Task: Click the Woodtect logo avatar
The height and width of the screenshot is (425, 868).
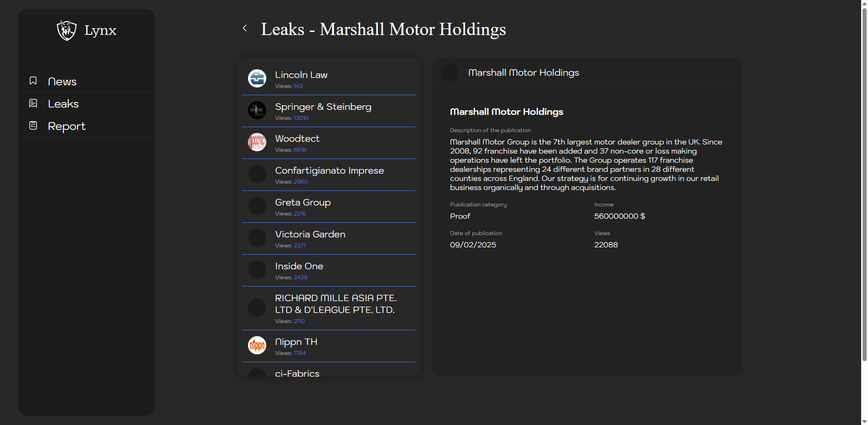Action: click(257, 142)
